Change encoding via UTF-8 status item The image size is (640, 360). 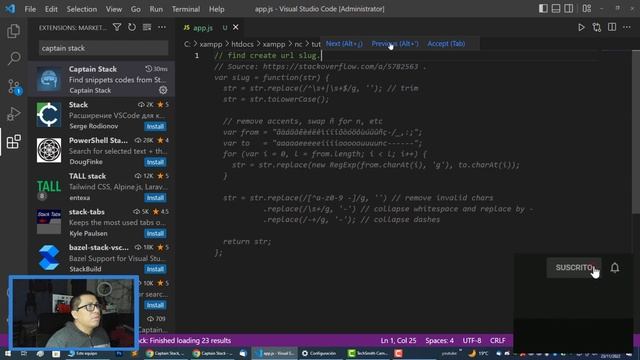pos(472,340)
